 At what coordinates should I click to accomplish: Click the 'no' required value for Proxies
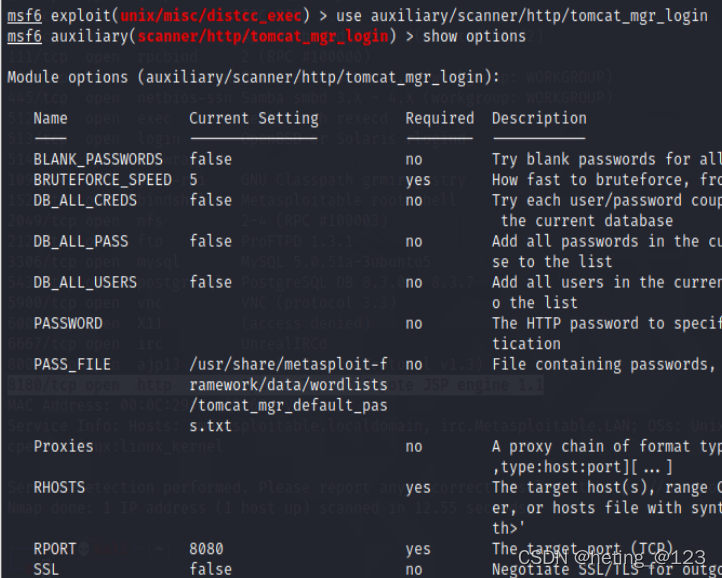point(414,447)
